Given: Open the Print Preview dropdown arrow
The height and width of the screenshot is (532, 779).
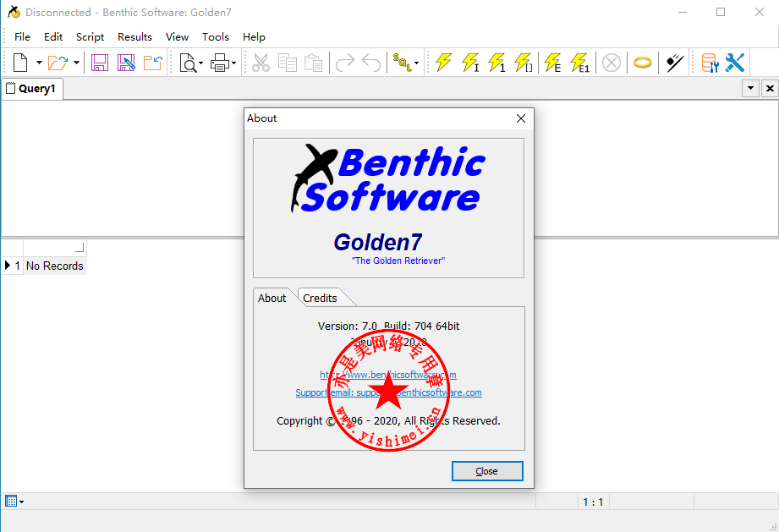Looking at the screenshot, I should click(x=200, y=63).
